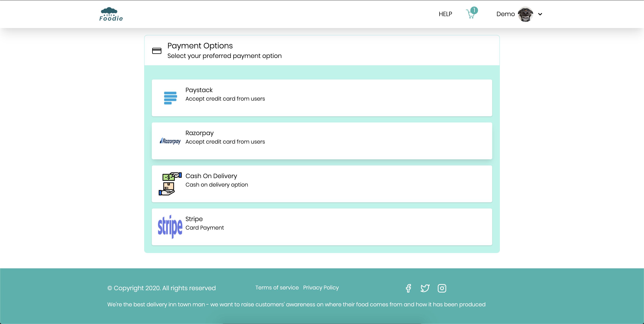This screenshot has width=644, height=324.
Task: Open the Twitter social link
Action: 425,288
